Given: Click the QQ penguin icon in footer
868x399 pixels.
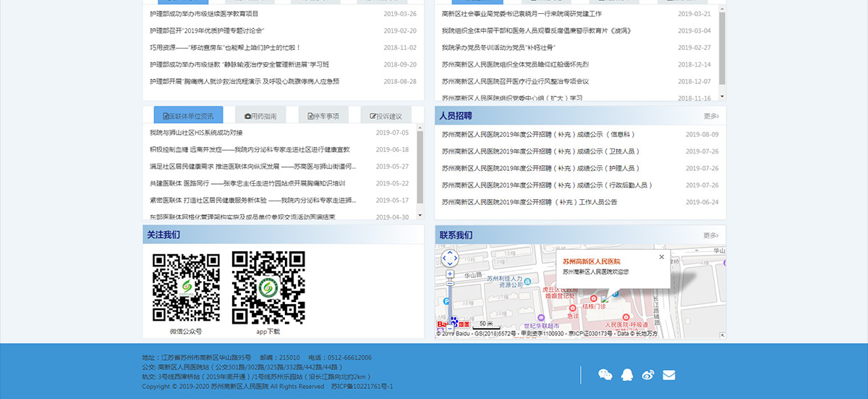Looking at the screenshot, I should [627, 374].
